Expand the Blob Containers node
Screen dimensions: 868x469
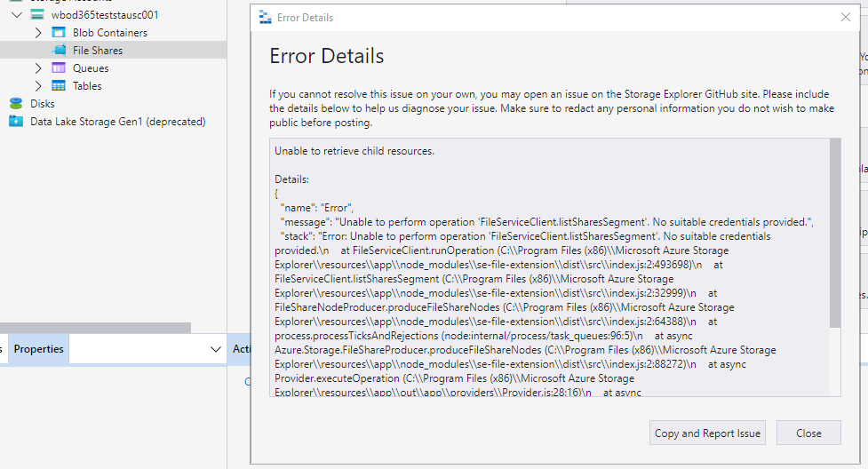point(37,33)
